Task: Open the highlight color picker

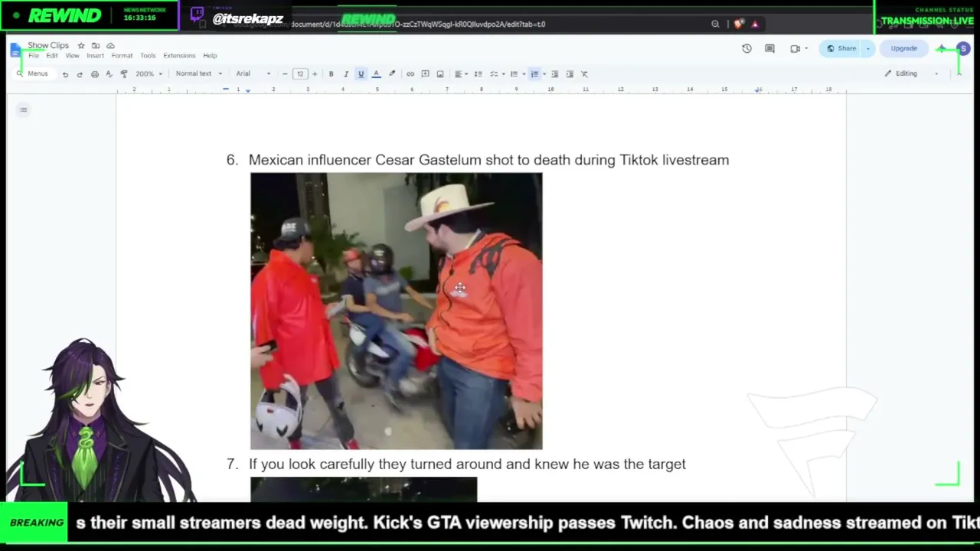Action: pyautogui.click(x=392, y=74)
